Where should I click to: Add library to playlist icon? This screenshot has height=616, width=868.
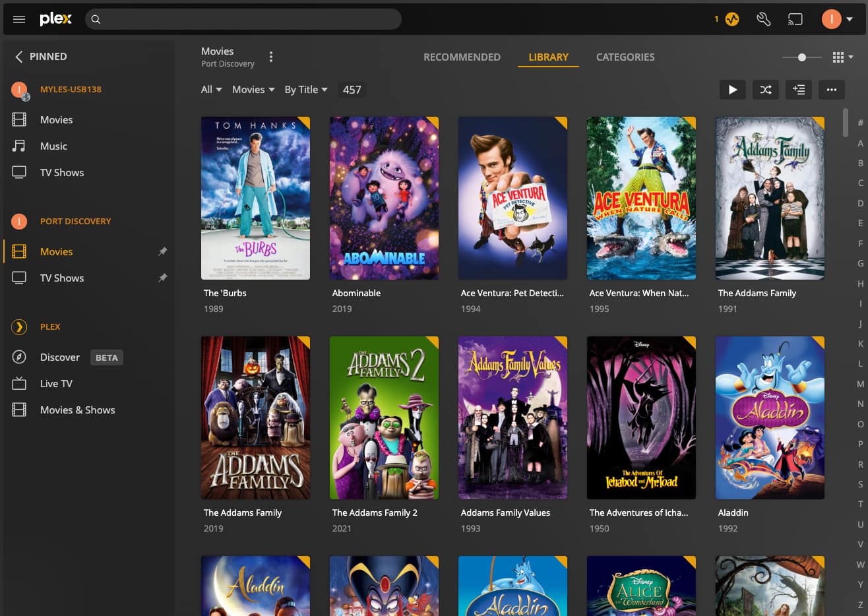tap(799, 90)
